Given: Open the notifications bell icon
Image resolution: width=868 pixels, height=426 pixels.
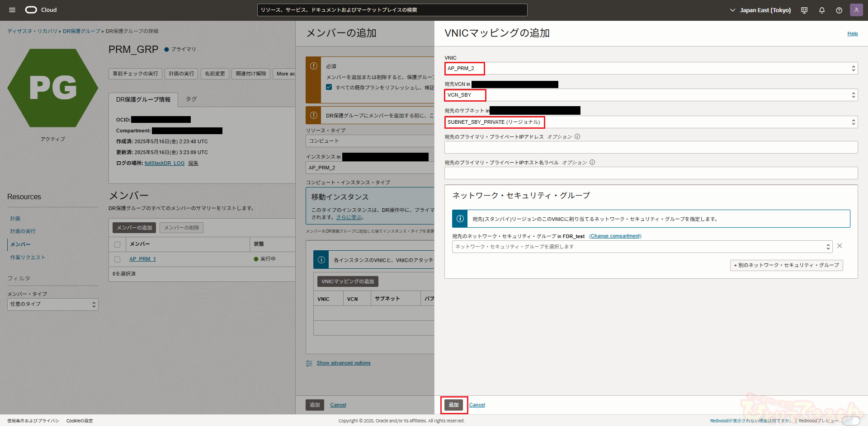Looking at the screenshot, I should coord(821,10).
